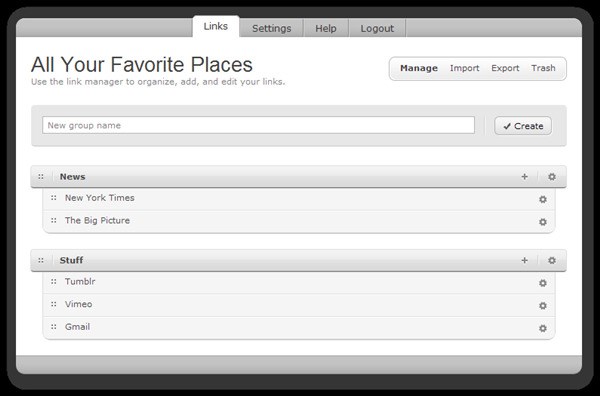Open gear settings for New York Times

pos(543,199)
